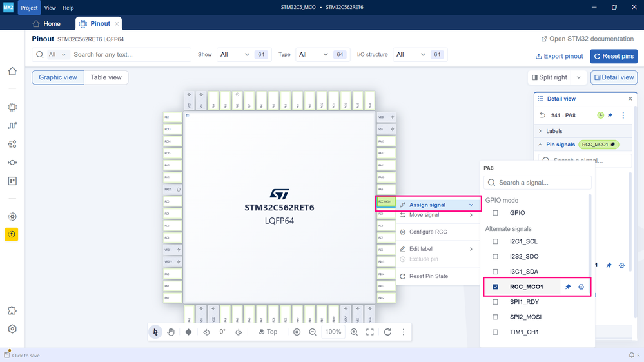644x362 pixels.
Task: Open bottom toolbar more options menu
Action: (x=404, y=332)
